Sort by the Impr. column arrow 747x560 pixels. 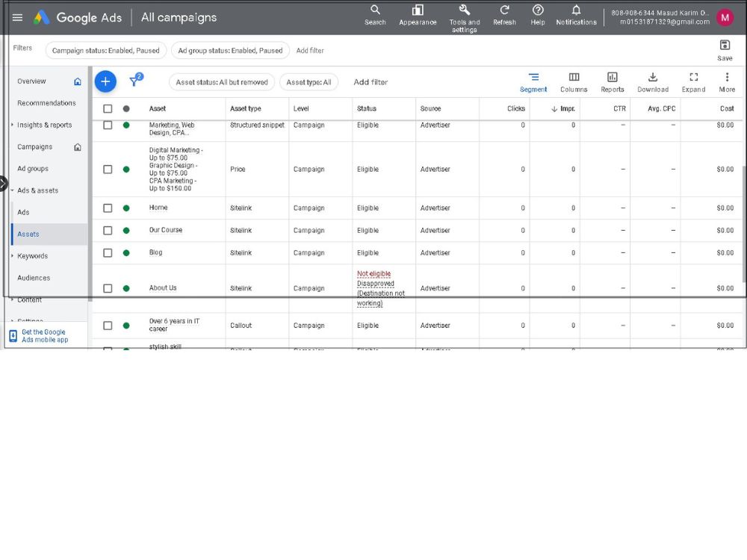coord(554,109)
